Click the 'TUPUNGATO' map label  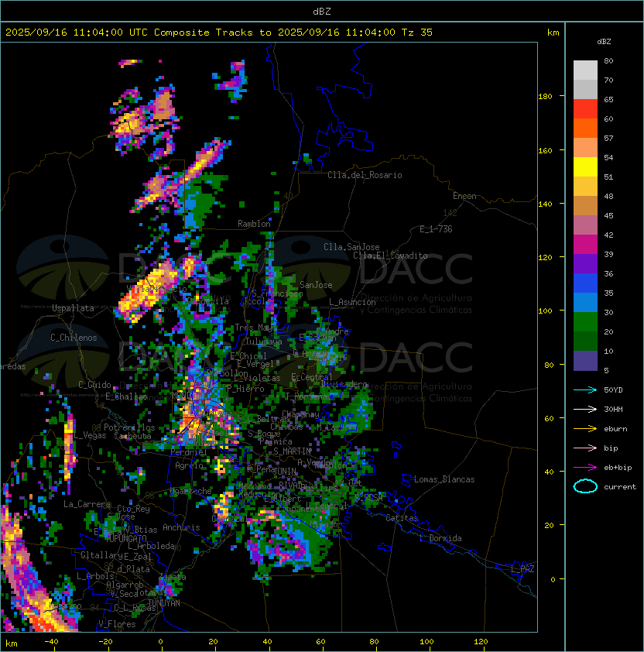coord(126,539)
